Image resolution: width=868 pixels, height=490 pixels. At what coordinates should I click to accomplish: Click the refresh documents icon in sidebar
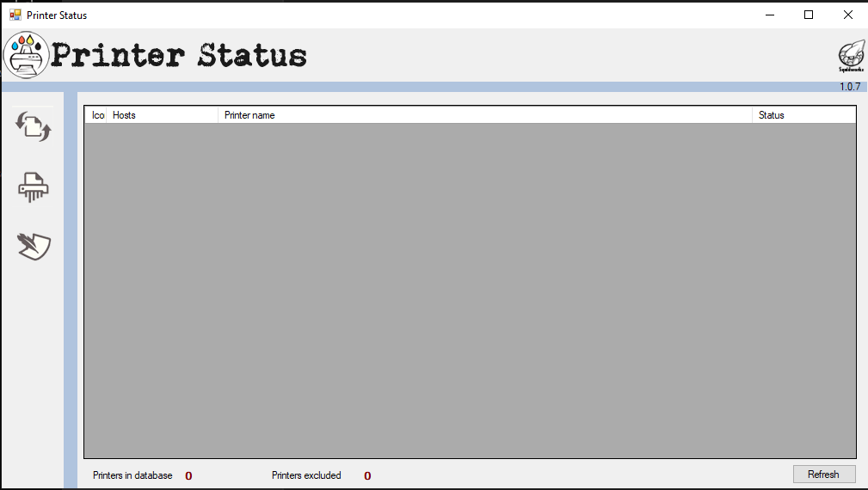(34, 127)
